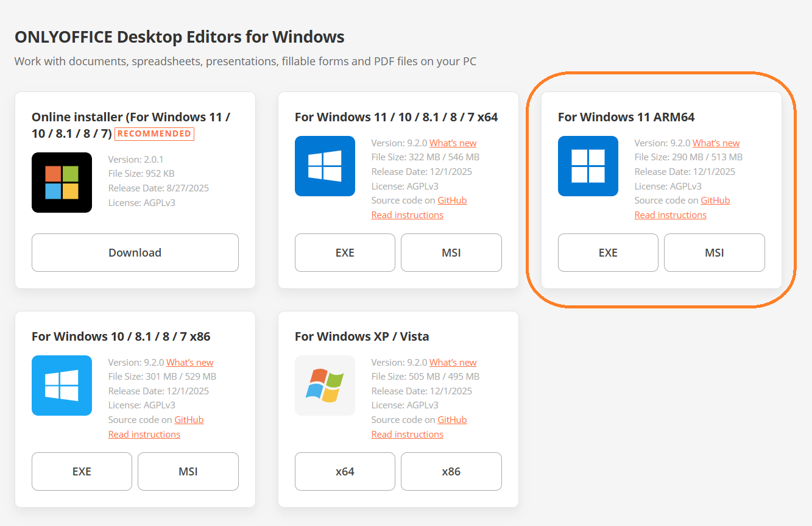This screenshot has width=812, height=526.
Task: Click EXE for Windows 11 / 10 x64
Action: click(x=345, y=252)
